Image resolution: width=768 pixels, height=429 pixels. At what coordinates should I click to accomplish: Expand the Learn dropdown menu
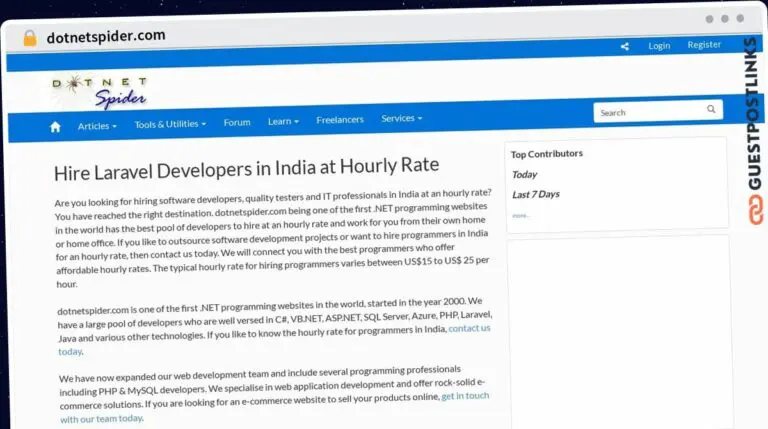pyautogui.click(x=283, y=121)
